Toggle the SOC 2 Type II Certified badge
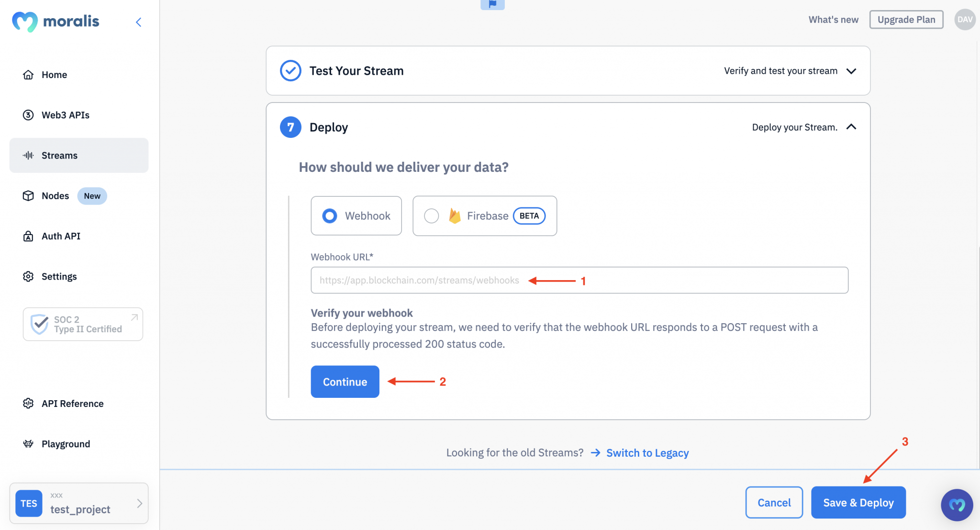Viewport: 980px width, 530px height. pyautogui.click(x=82, y=324)
